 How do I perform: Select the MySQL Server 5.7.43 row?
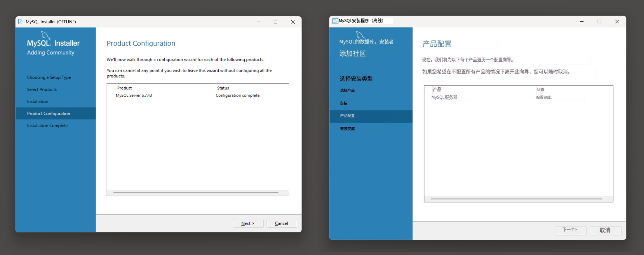pos(134,96)
